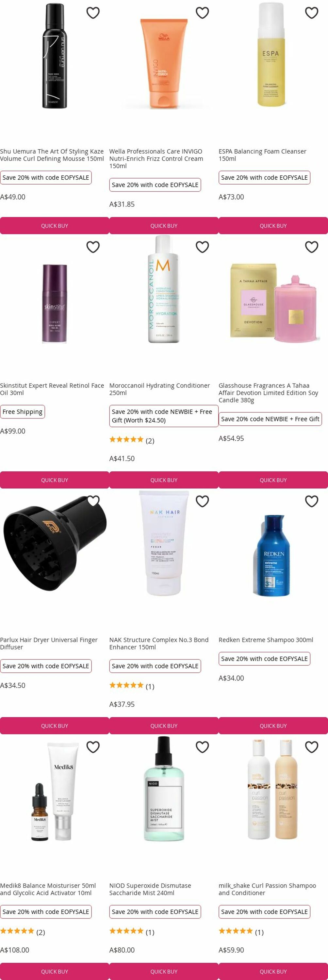Click Free Shipping badge on Skinstitut oil
Screen dimensions: 328x980
(x=23, y=412)
